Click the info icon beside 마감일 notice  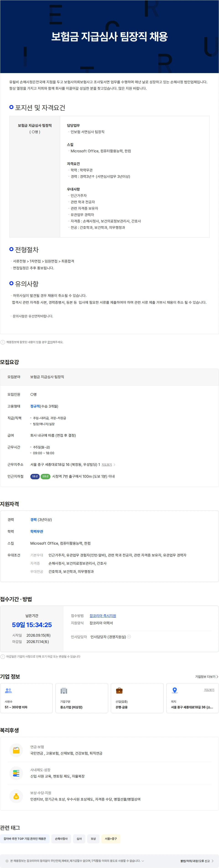[3, 656]
